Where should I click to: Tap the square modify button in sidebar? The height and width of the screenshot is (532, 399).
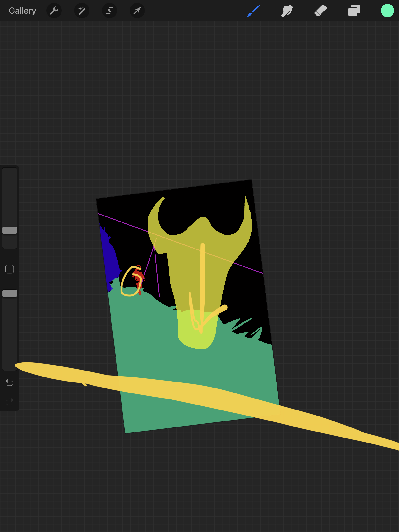(x=10, y=269)
